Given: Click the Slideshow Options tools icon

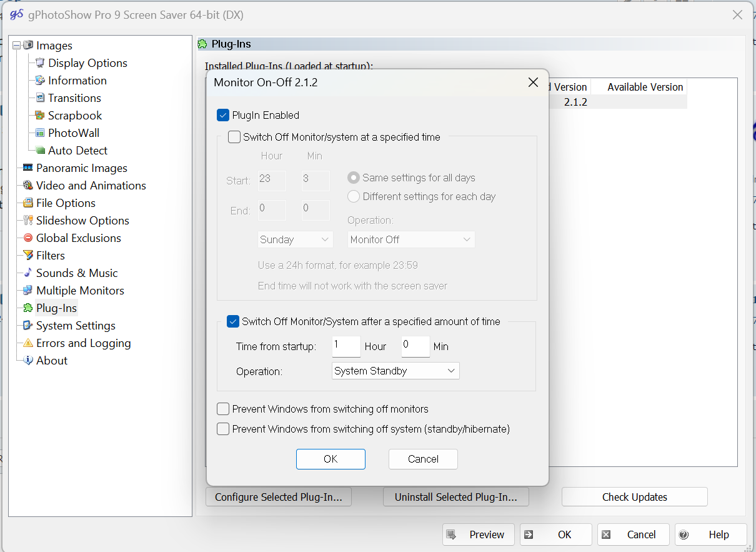Looking at the screenshot, I should (x=27, y=220).
